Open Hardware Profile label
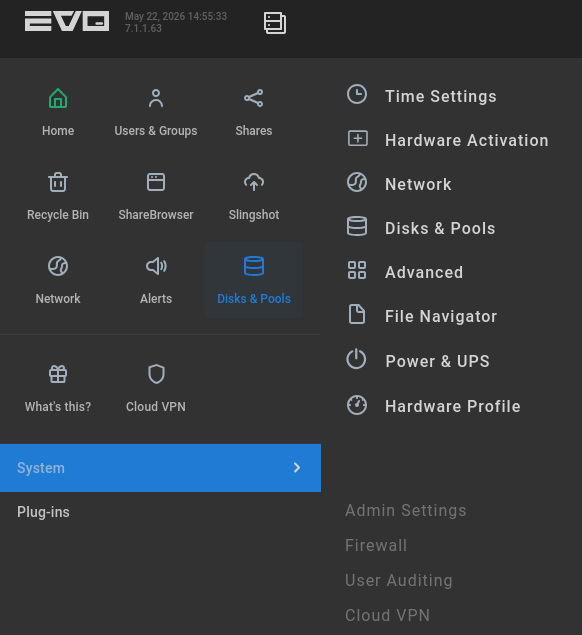Viewport: 582px width, 635px height. 453,406
